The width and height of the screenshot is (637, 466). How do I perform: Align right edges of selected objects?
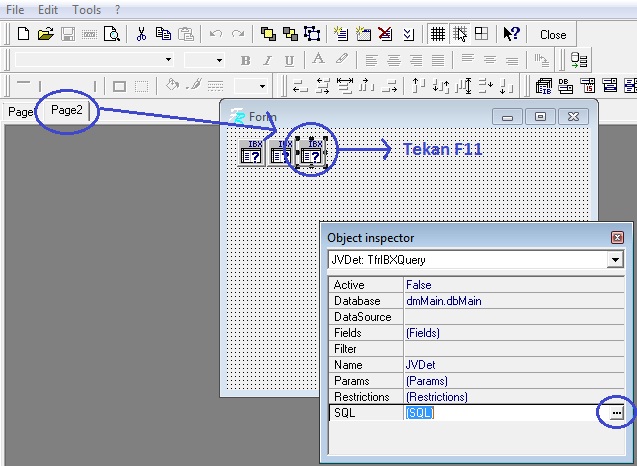(x=389, y=86)
